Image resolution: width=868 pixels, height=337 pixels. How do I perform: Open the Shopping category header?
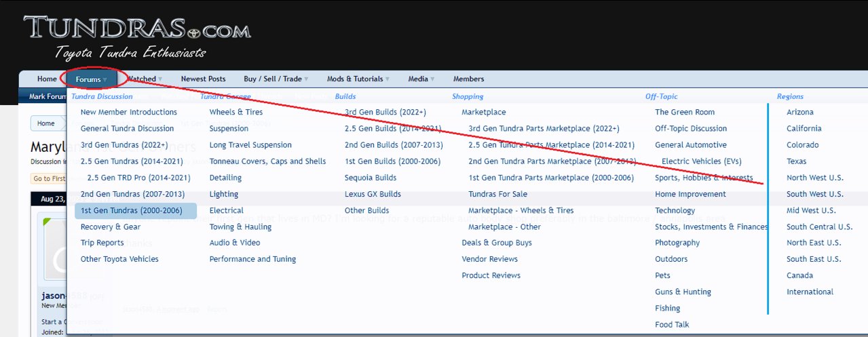tap(468, 97)
